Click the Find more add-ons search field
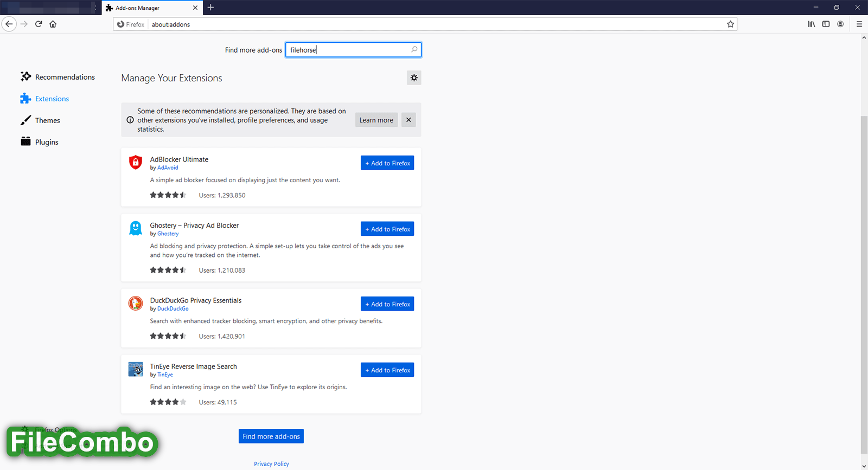Viewport: 868px width, 470px height. [x=353, y=50]
